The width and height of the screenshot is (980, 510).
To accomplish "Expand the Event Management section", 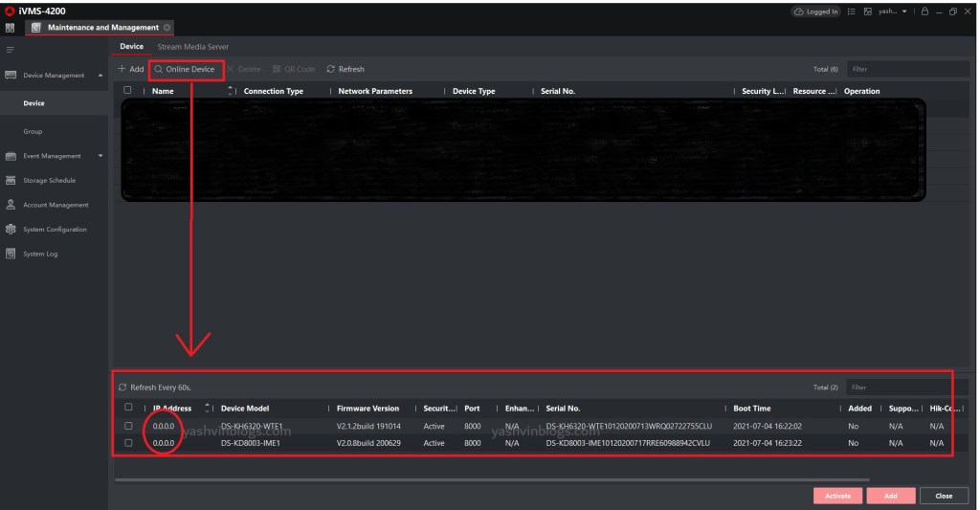I will click(100, 156).
